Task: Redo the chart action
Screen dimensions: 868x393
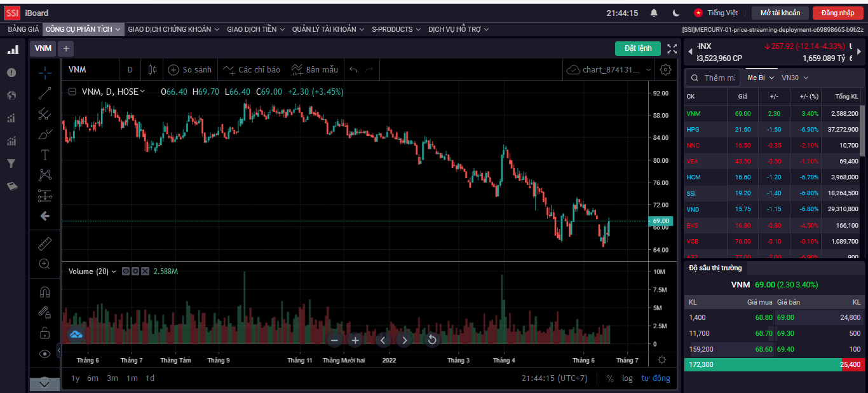Action: 369,69
